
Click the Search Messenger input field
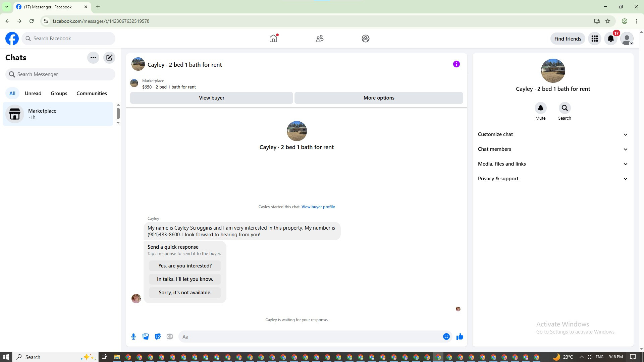(60, 74)
